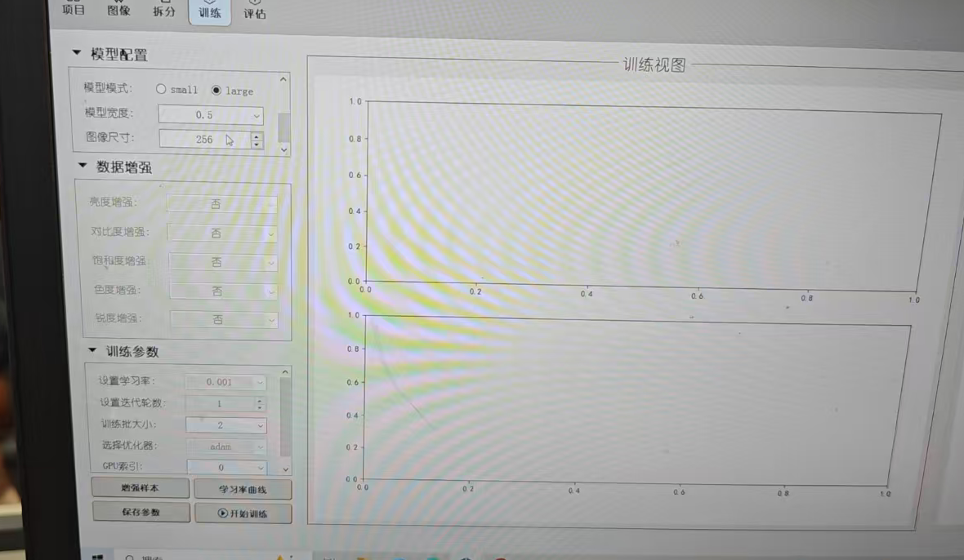Click the 增强样本 button

[x=141, y=488]
